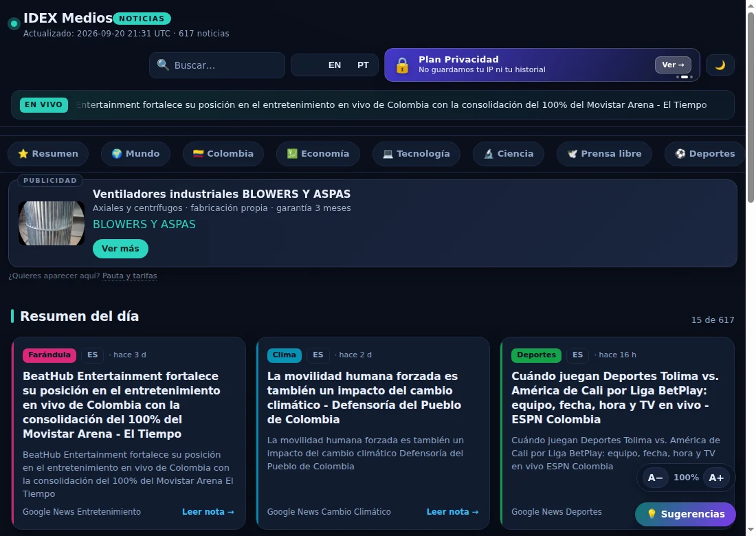Click the Clima category tag

point(285,355)
